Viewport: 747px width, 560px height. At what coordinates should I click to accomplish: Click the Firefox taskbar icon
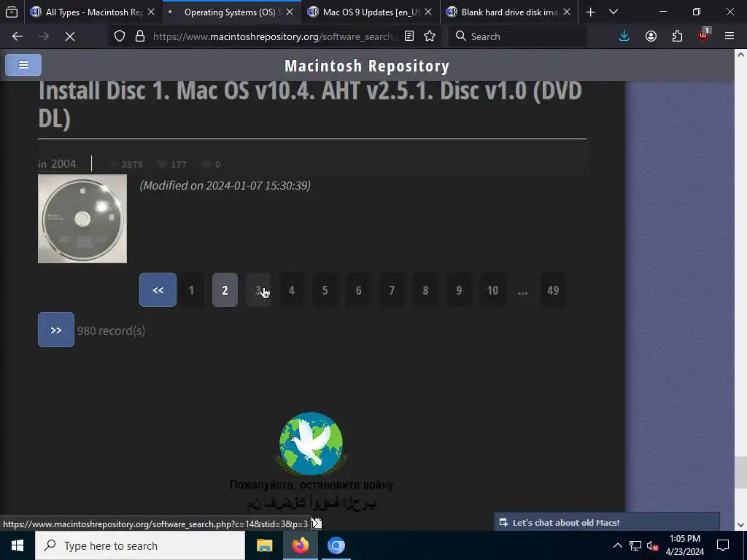(x=300, y=545)
